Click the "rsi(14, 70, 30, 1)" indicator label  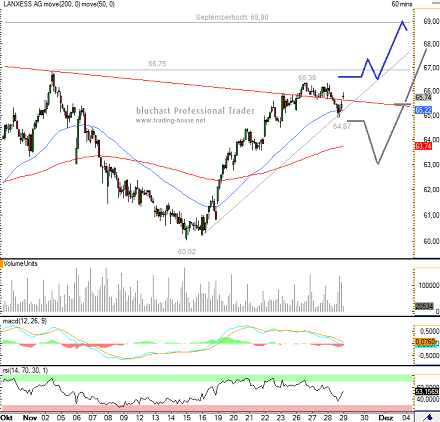tap(25, 370)
